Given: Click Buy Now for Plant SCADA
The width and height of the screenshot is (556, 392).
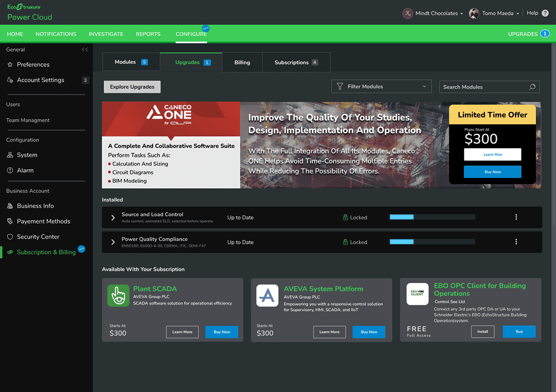Looking at the screenshot, I should click(222, 332).
